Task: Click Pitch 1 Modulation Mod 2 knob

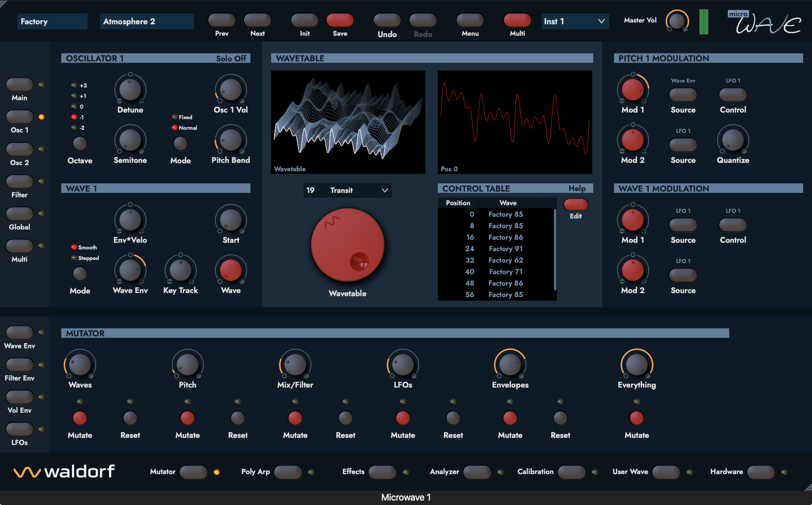Action: 633,140
